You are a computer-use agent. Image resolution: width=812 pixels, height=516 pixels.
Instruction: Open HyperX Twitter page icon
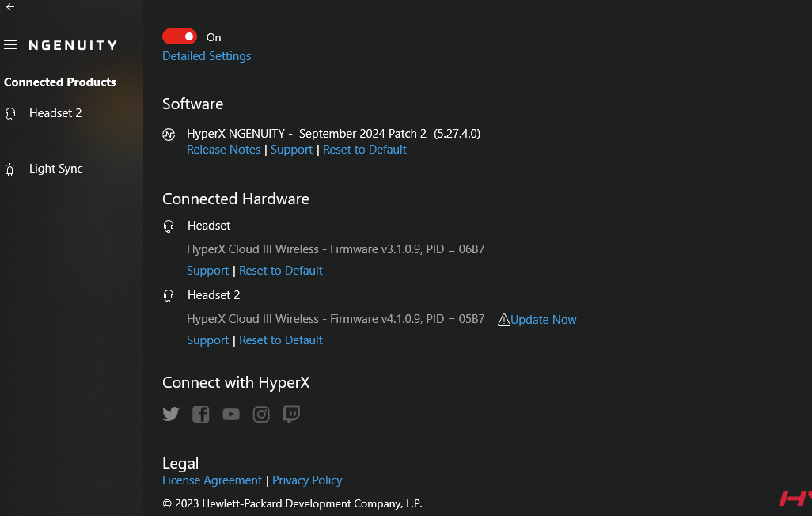click(171, 414)
